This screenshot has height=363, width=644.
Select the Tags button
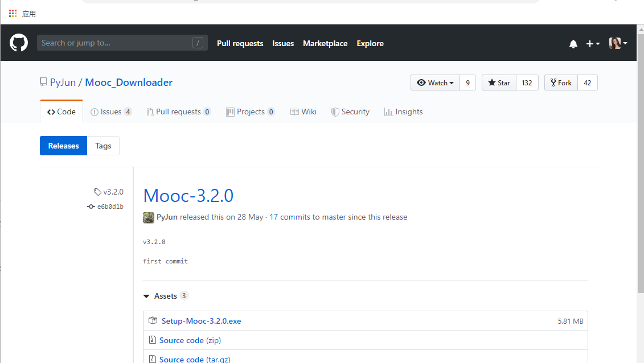[x=103, y=146]
